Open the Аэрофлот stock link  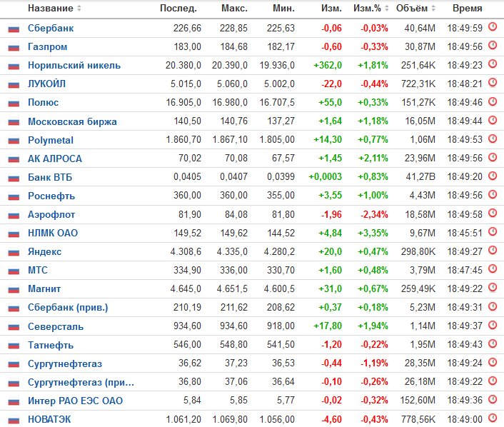tap(51, 215)
